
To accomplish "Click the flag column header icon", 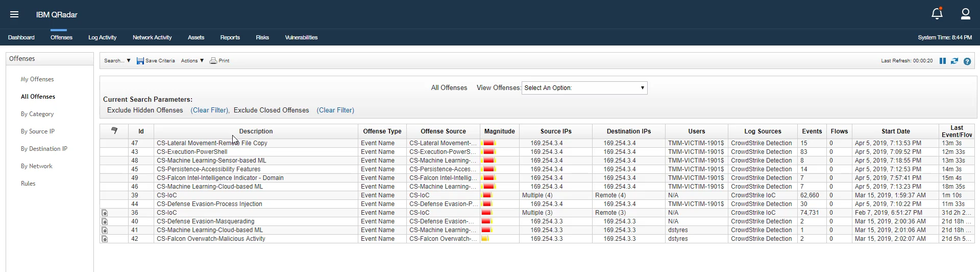I will (x=114, y=131).
